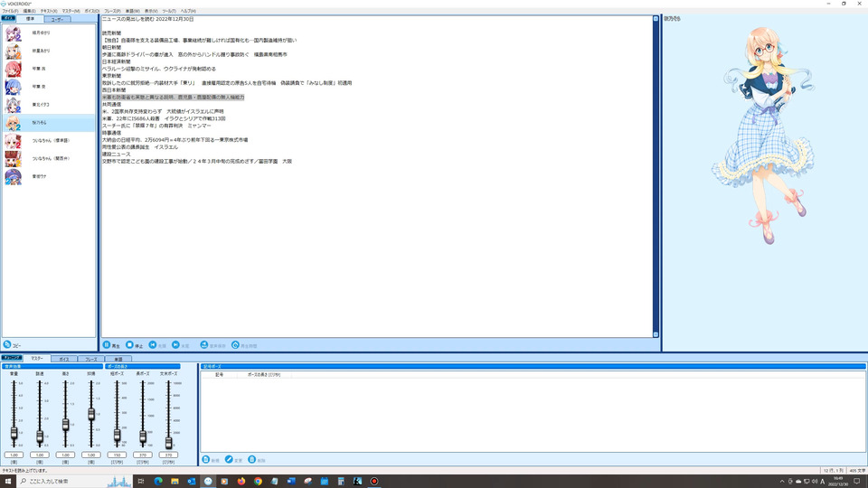Click the text editor scrollbar up arrow
Screen dimensions: 868x488
click(656, 19)
